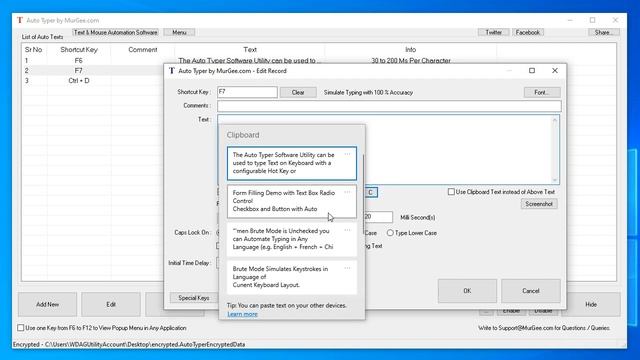The width and height of the screenshot is (640, 360).
Task: Select row 3 with shortcut Ctrl + D
Action: coord(93,81)
